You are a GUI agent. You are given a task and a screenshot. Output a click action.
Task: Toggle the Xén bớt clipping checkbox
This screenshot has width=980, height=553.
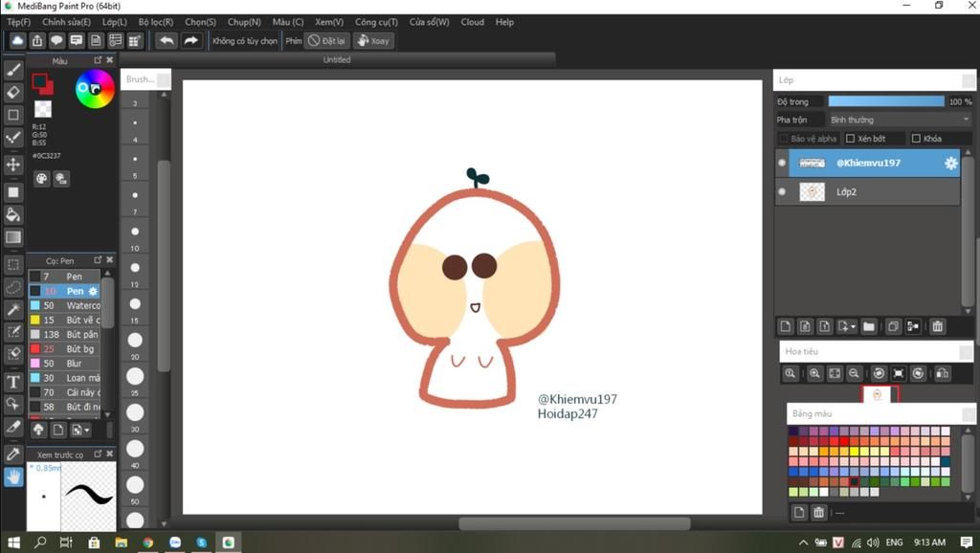click(850, 139)
